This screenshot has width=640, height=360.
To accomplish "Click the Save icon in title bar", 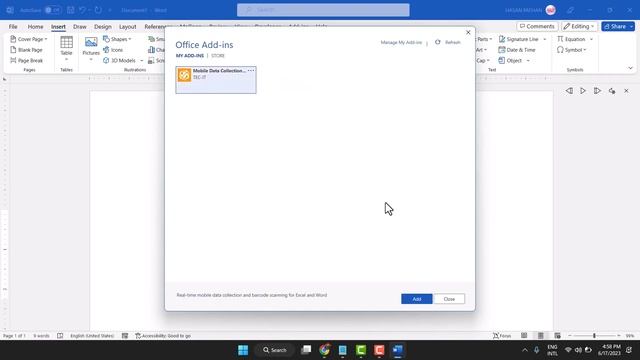I will [71, 10].
